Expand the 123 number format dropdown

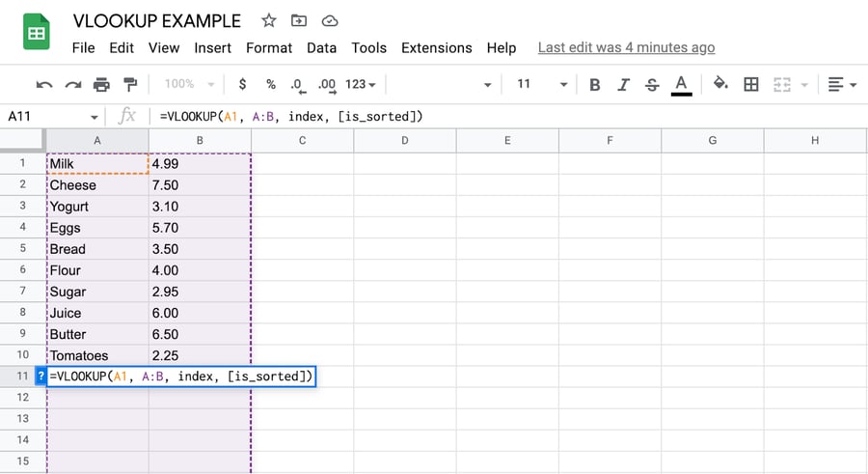coord(360,85)
